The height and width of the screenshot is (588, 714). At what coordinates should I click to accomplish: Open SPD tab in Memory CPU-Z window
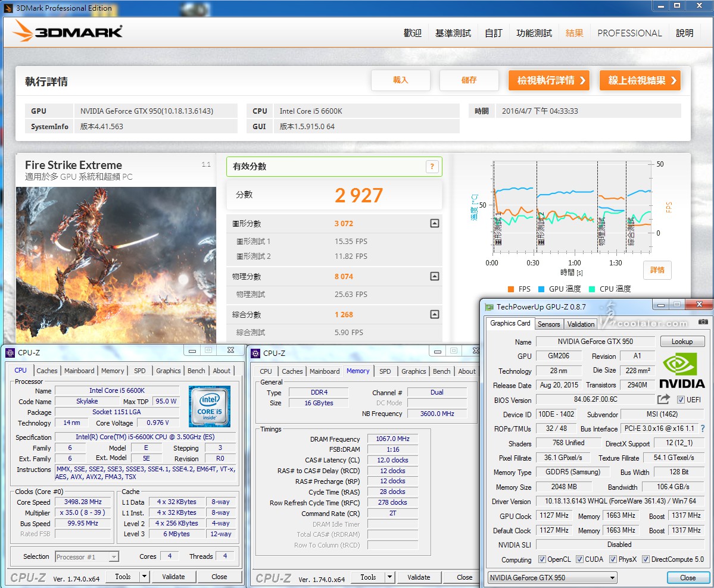point(385,371)
